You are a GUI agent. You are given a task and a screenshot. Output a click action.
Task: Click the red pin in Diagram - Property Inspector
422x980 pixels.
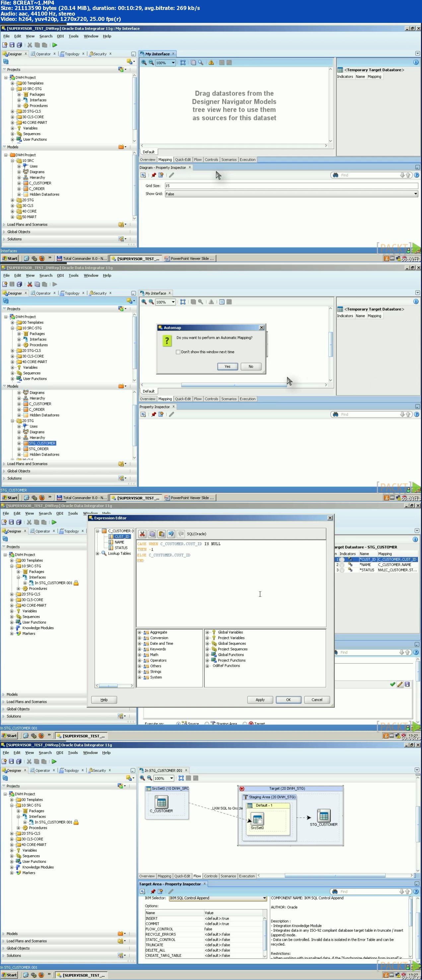click(154, 175)
